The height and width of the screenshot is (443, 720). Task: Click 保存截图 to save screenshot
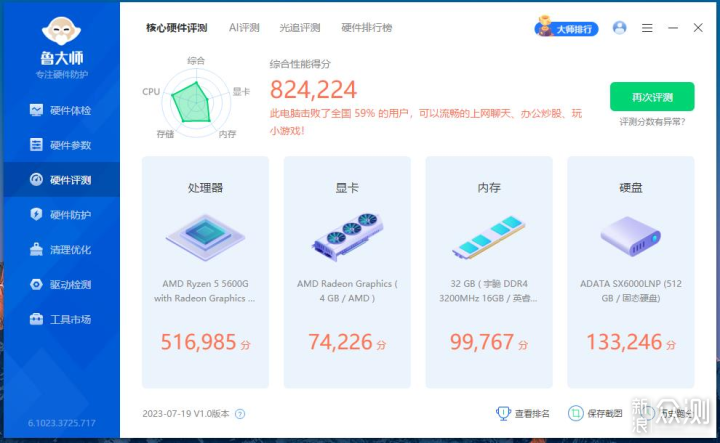click(596, 414)
